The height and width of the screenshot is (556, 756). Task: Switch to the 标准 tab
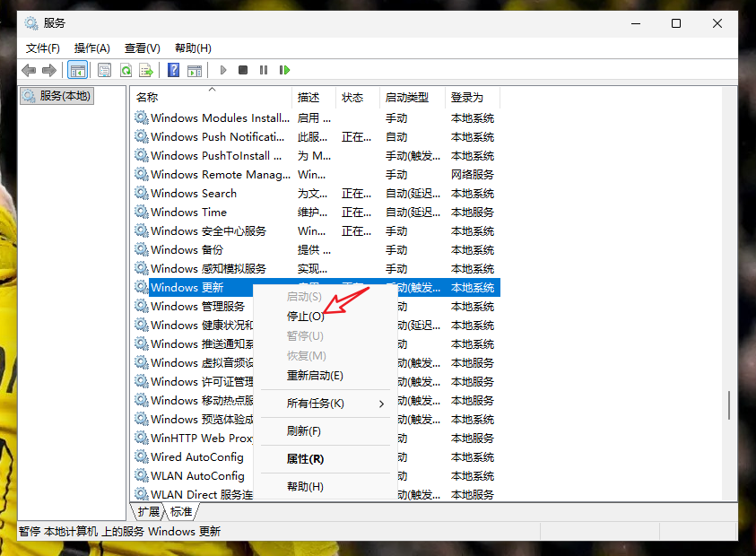(x=181, y=512)
